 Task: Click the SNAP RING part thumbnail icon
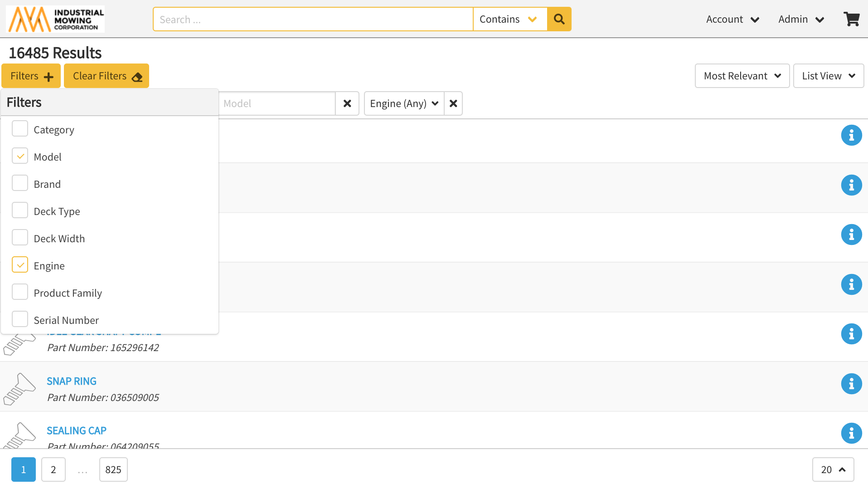pyautogui.click(x=19, y=389)
